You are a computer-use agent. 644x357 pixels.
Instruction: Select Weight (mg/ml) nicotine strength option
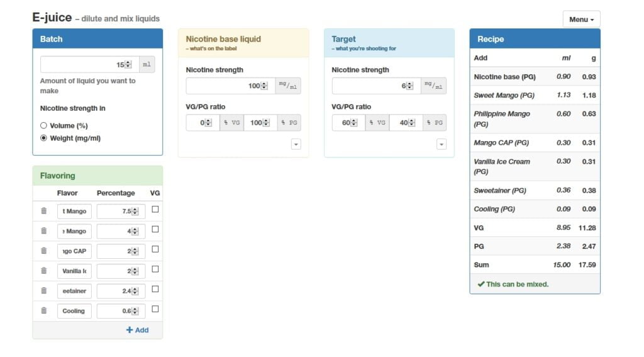coord(43,138)
